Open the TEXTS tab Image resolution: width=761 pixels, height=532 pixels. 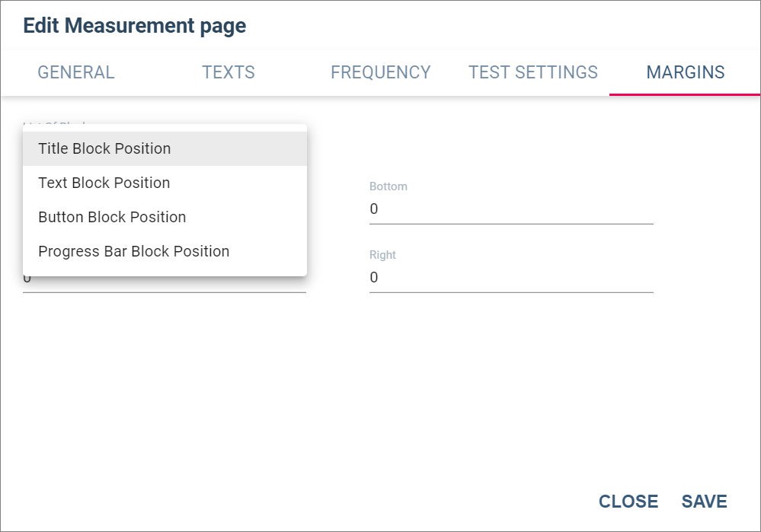click(x=228, y=72)
